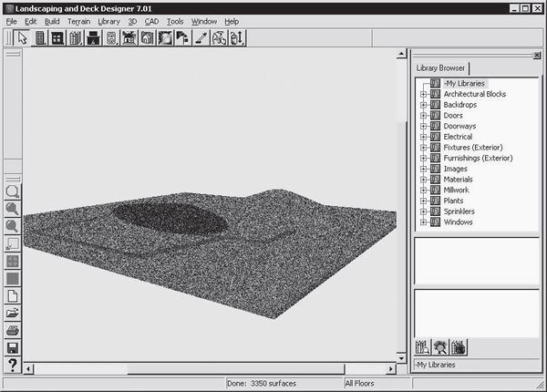Switch to the Library Browser tab
Screen dimensions: 547x392
[441, 68]
